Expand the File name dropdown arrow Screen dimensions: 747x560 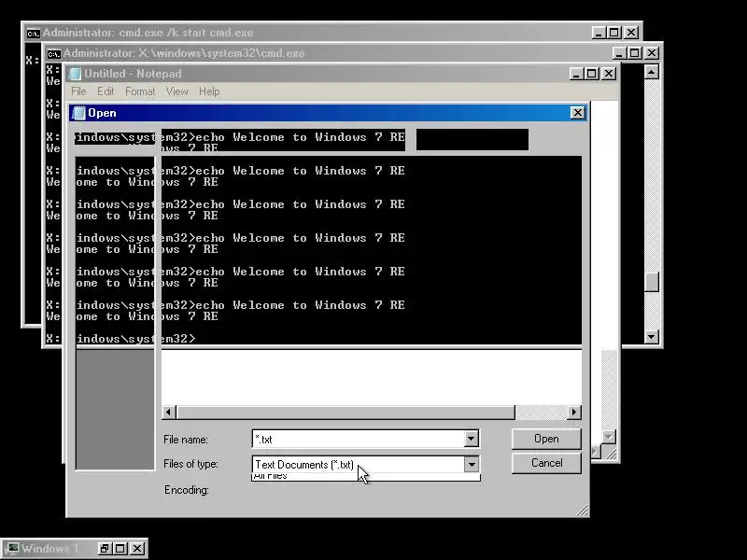pyautogui.click(x=472, y=439)
